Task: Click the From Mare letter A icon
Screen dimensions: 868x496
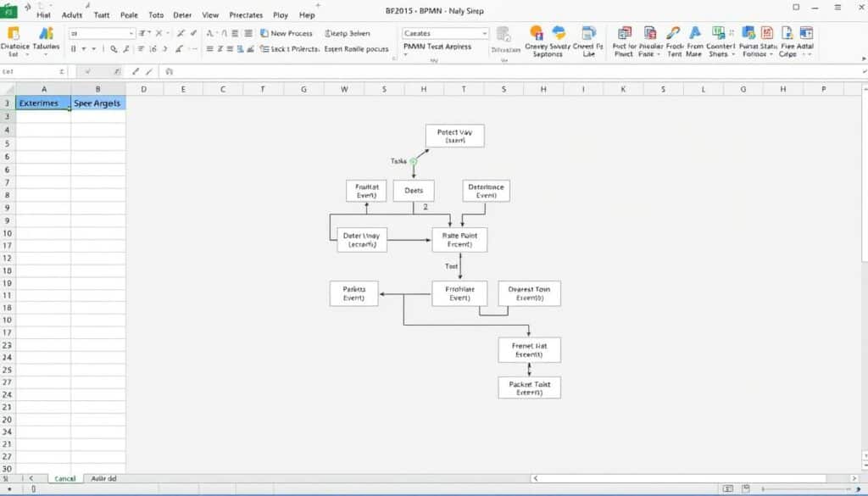Action: (695, 33)
